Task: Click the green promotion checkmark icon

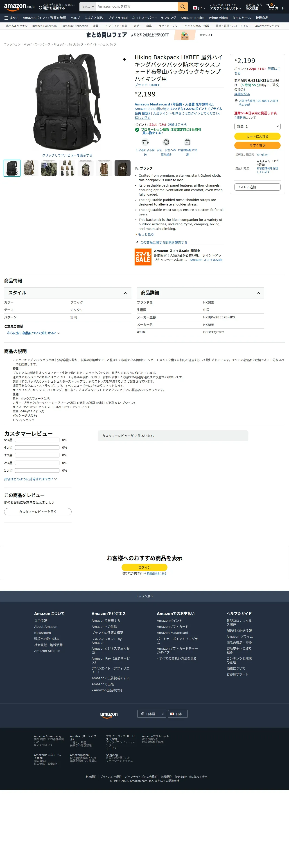Action: click(137, 130)
